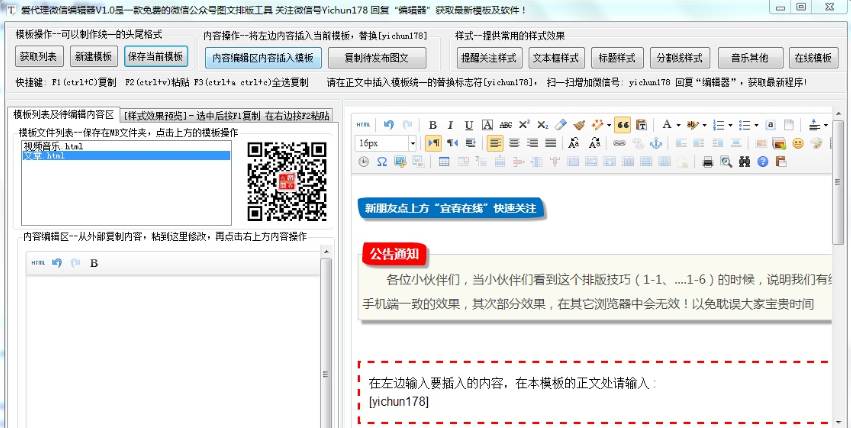Click the insert anchor icon
Viewport: 851px width, 428px height.
tap(656, 144)
